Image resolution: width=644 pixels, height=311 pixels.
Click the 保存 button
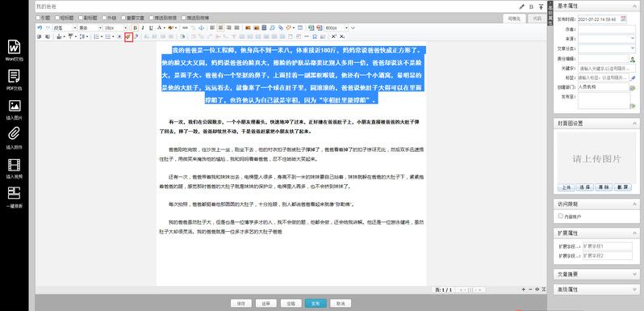coord(241,303)
